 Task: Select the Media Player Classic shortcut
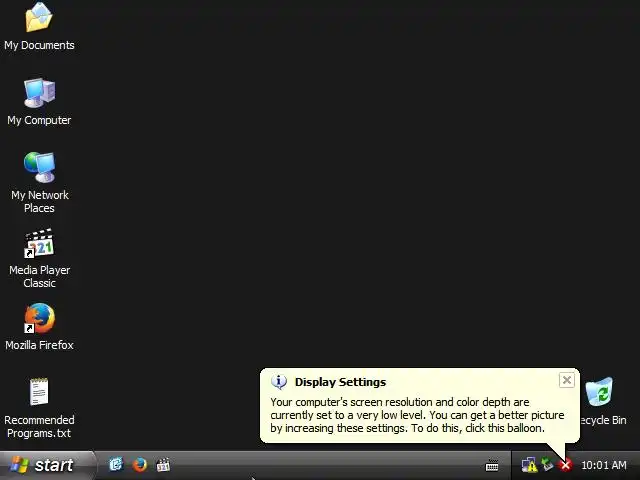[39, 243]
